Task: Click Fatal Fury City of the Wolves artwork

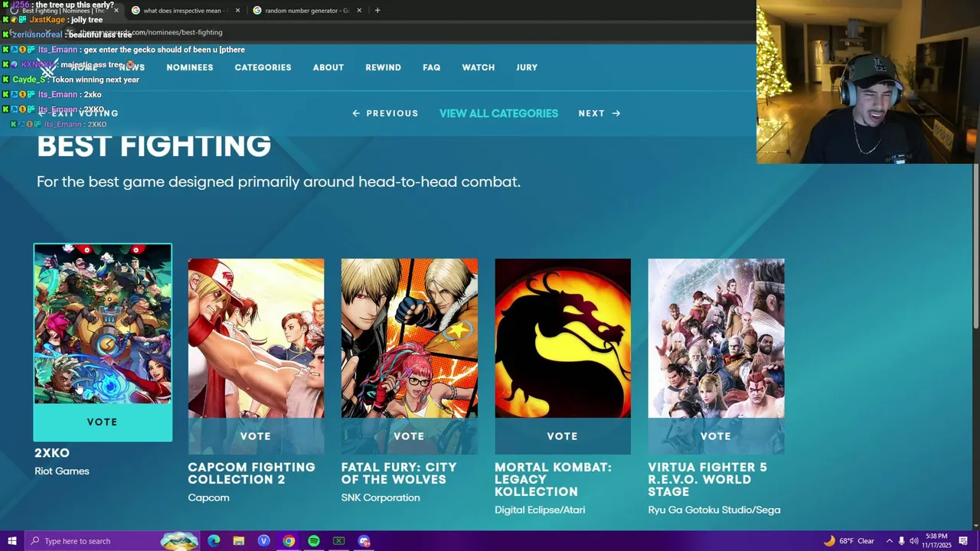Action: click(409, 338)
